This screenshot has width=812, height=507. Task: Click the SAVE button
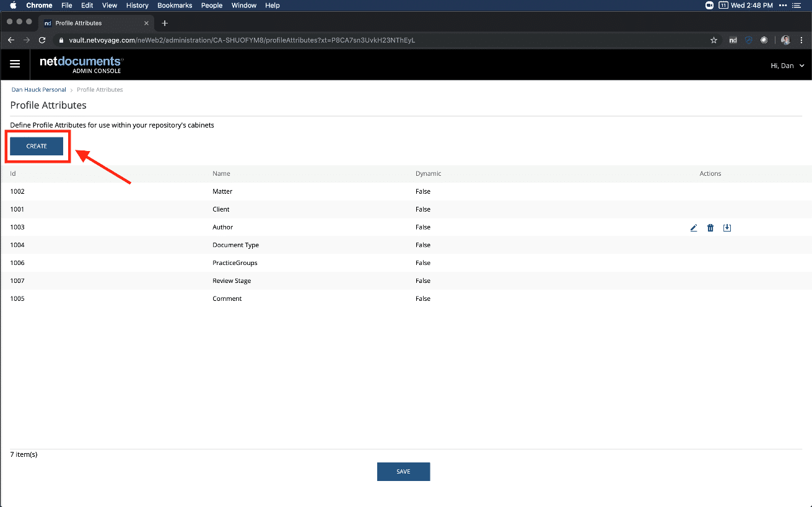tap(403, 472)
